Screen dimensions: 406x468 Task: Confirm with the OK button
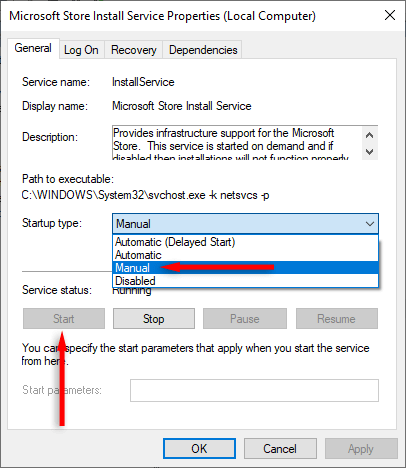point(199,449)
